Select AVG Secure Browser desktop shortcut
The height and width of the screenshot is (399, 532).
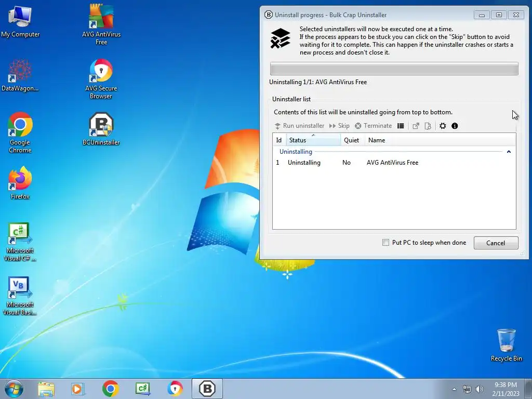pos(101,79)
